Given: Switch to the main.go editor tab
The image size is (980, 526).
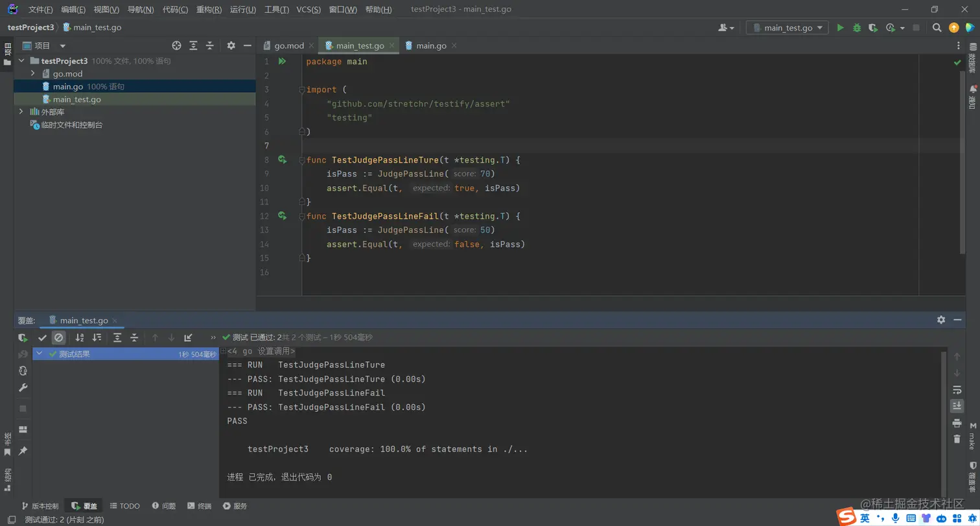Looking at the screenshot, I should [x=430, y=45].
